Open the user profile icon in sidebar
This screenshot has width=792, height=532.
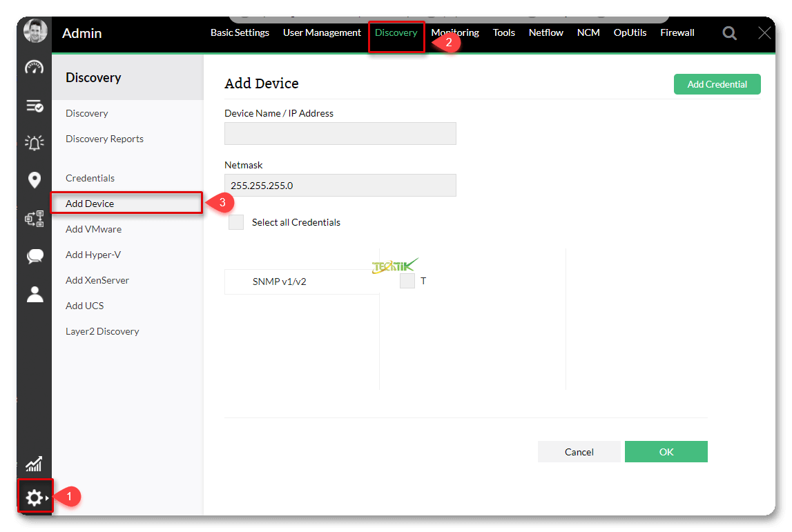tap(34, 294)
